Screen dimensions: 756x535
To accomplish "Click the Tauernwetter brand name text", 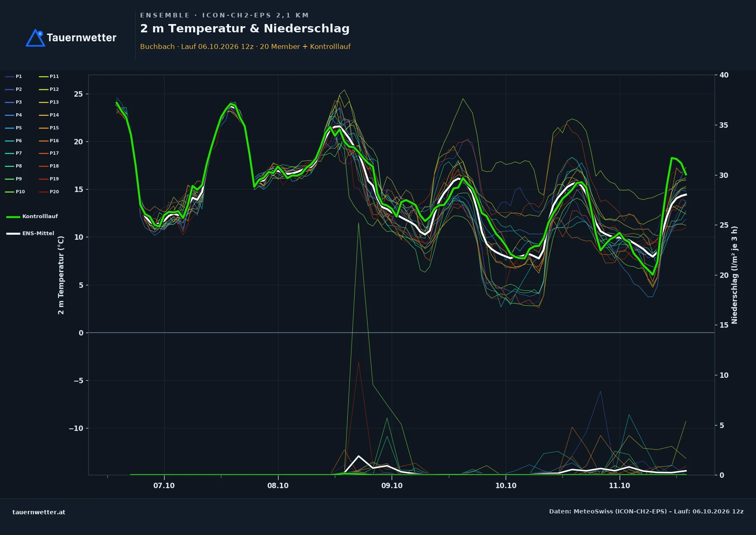I will [x=82, y=38].
